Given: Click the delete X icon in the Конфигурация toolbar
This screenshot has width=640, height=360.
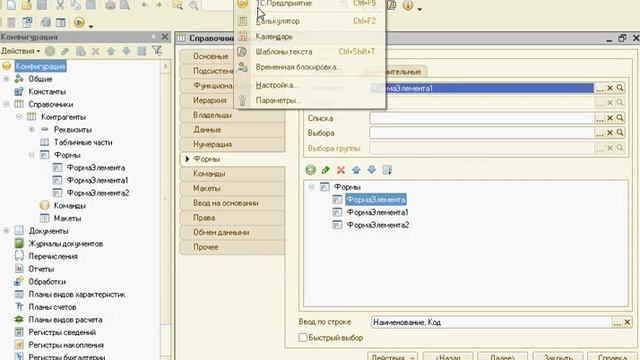Looking at the screenshot, I should point(96,51).
